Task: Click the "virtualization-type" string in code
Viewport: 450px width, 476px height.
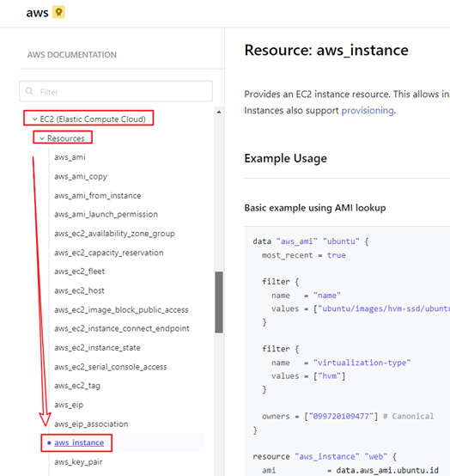Action: coord(362,363)
